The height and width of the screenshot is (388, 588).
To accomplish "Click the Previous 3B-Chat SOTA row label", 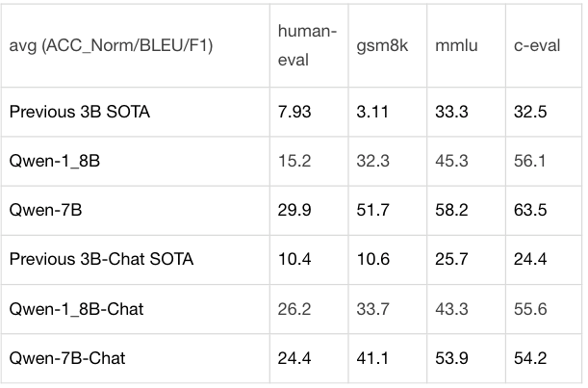I will (101, 259).
